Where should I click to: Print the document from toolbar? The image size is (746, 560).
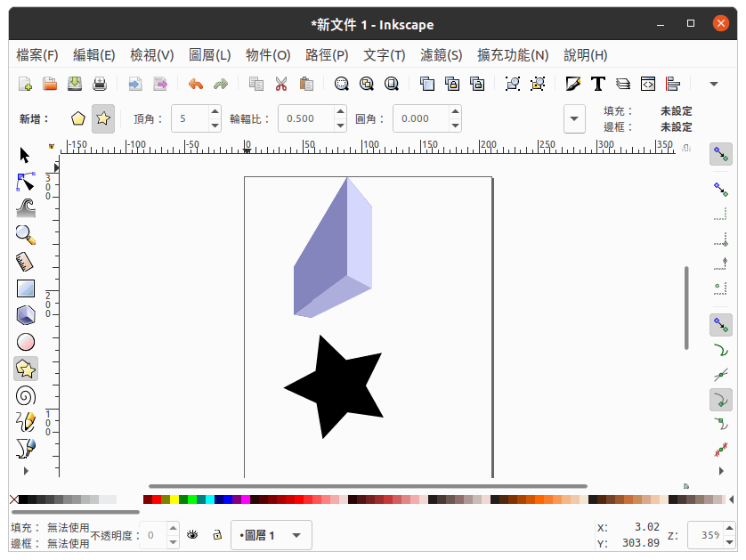(x=100, y=85)
